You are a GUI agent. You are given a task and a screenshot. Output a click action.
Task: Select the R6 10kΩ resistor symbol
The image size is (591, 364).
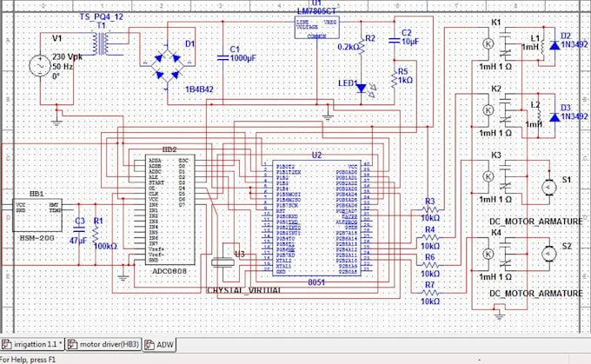point(430,265)
